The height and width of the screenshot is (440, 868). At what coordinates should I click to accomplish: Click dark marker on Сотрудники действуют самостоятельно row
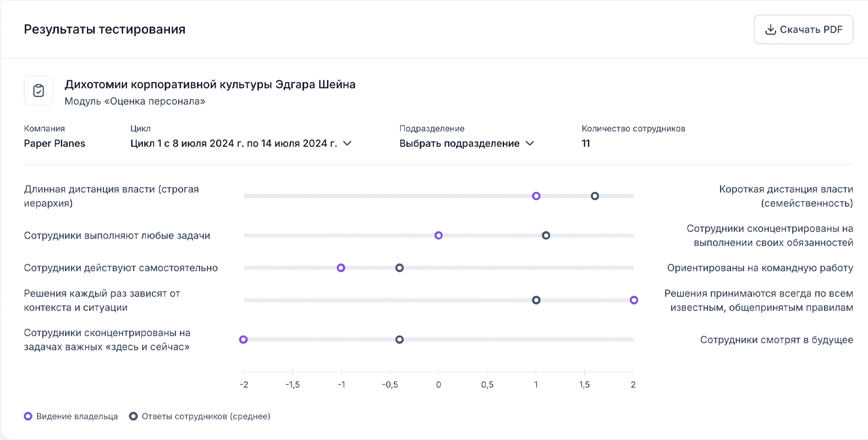(x=399, y=268)
